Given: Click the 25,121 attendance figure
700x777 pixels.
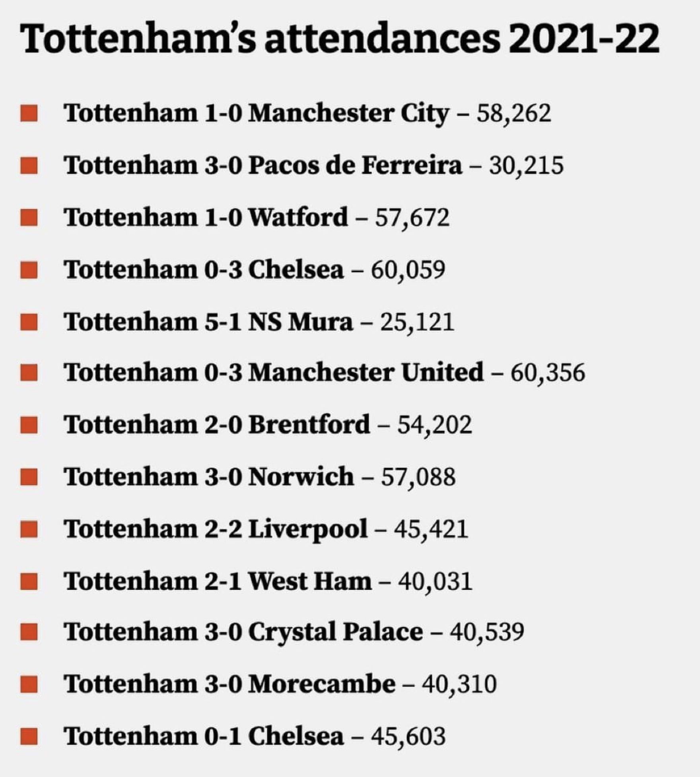Looking at the screenshot, I should pos(417,322).
